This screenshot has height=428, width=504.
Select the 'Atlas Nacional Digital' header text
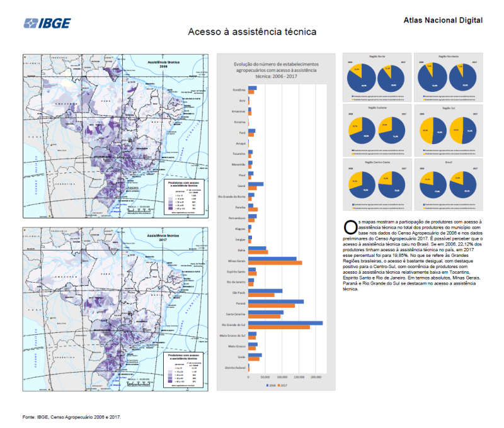(x=443, y=20)
